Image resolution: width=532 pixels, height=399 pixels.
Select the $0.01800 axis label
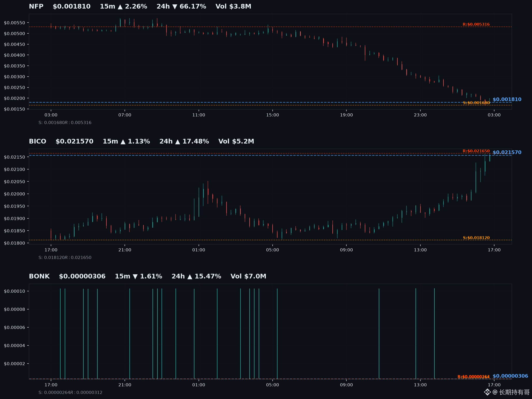(14, 243)
